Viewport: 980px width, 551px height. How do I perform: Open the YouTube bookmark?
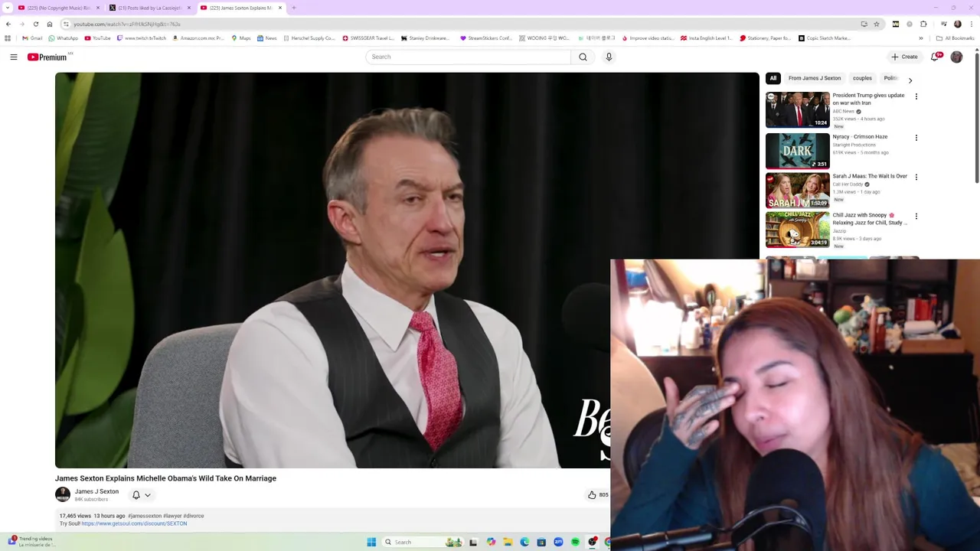pyautogui.click(x=97, y=38)
